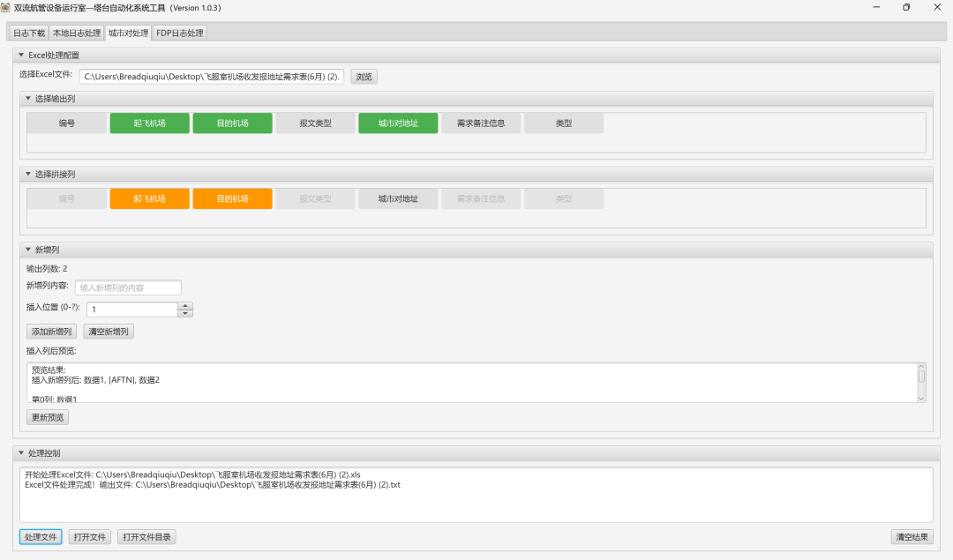This screenshot has width=953, height=560.
Task: Select the FDP日志处理 tab
Action: (x=180, y=34)
